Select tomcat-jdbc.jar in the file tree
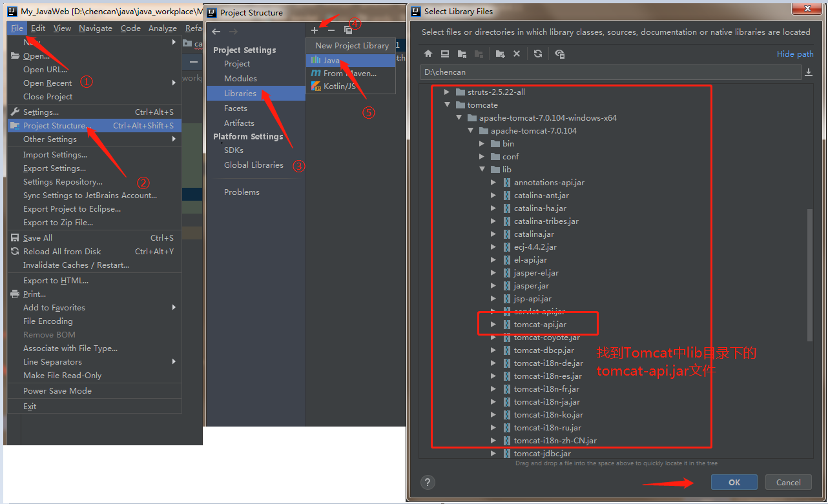Screen dimensions: 828x504 [x=543, y=453]
